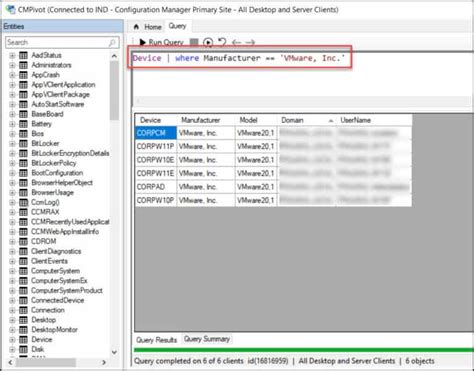The width and height of the screenshot is (474, 371).
Task: Click the green query progress bar
Action: coord(304,350)
